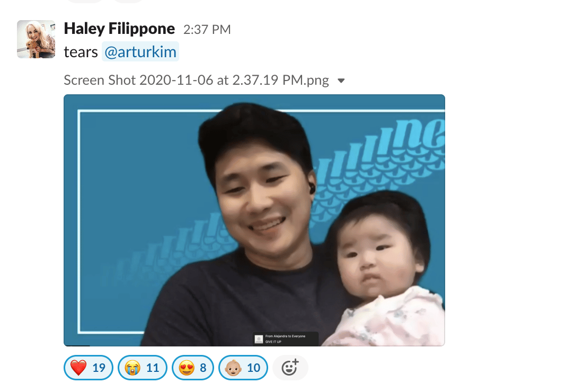Toggle the reaction showing count 8
Screen dimensions: 566x392
tap(193, 368)
